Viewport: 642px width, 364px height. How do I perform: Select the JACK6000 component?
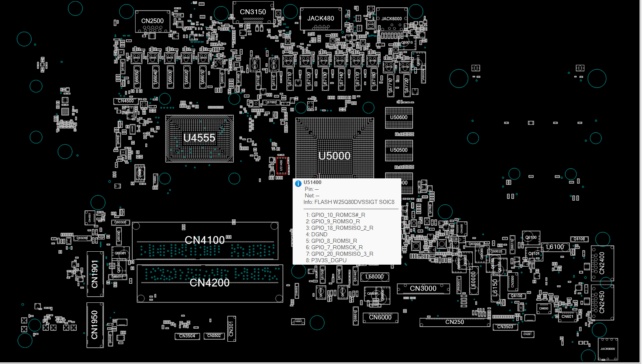tap(392, 19)
